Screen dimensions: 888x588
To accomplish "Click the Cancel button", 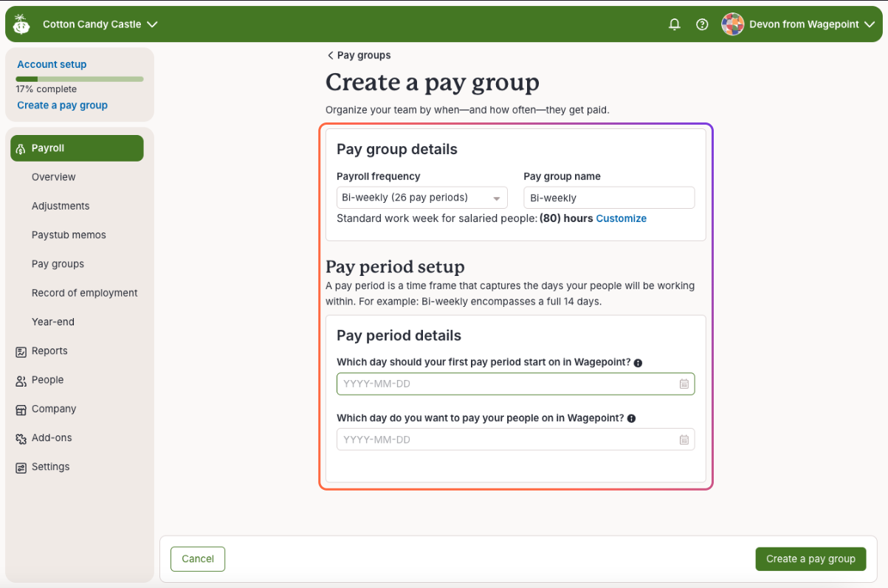I will click(x=197, y=559).
